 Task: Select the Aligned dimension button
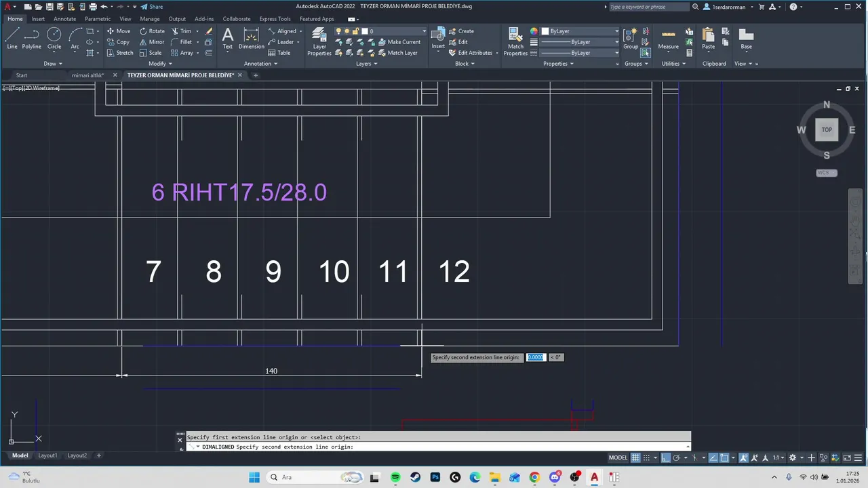click(282, 31)
